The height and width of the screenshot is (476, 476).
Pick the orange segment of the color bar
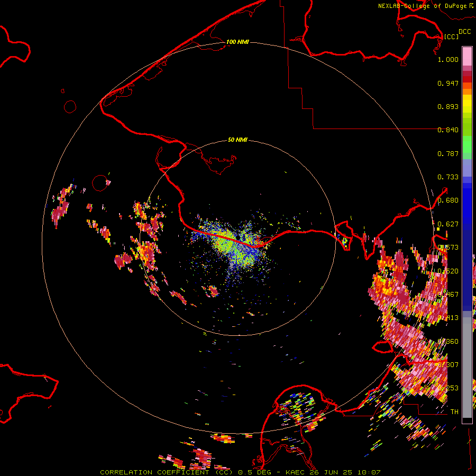pyautogui.click(x=467, y=91)
